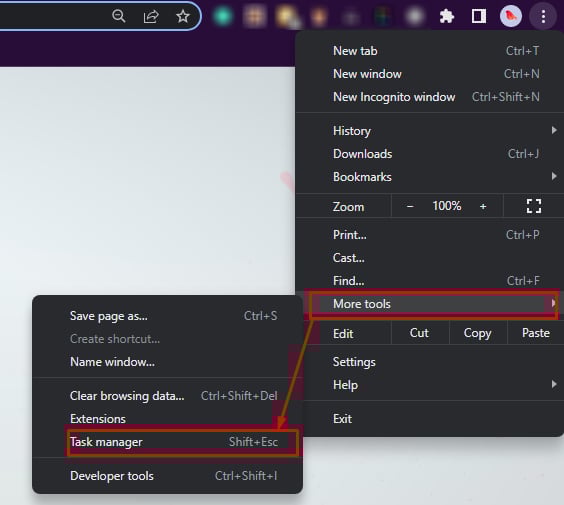The width and height of the screenshot is (564, 505).
Task: Click the share page icon
Action: pyautogui.click(x=151, y=16)
